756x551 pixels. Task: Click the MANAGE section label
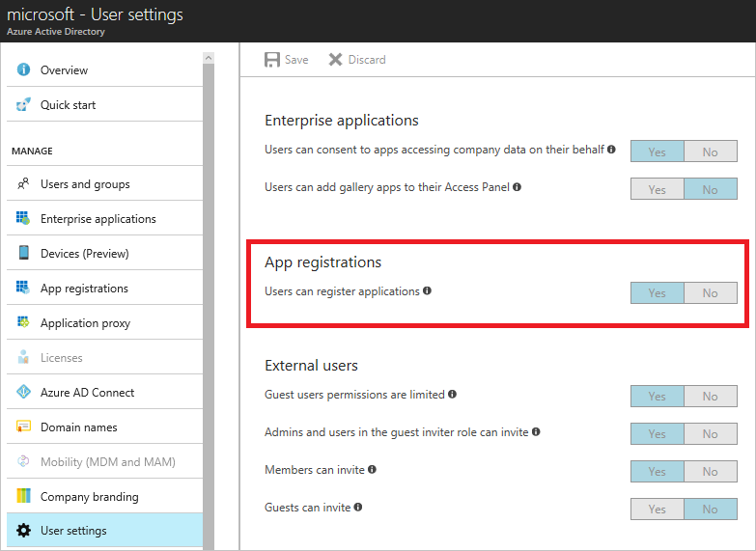pos(32,151)
